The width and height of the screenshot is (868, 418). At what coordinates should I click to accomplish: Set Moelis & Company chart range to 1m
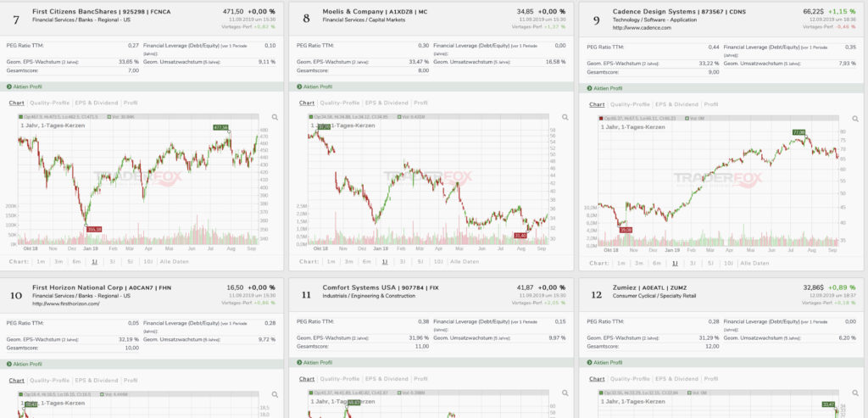click(331, 262)
